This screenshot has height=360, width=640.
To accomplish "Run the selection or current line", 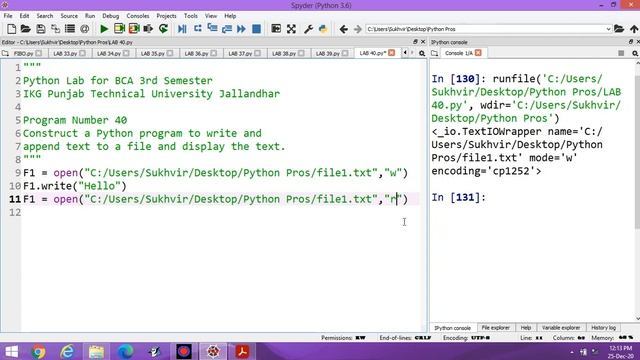I will 148,29.
